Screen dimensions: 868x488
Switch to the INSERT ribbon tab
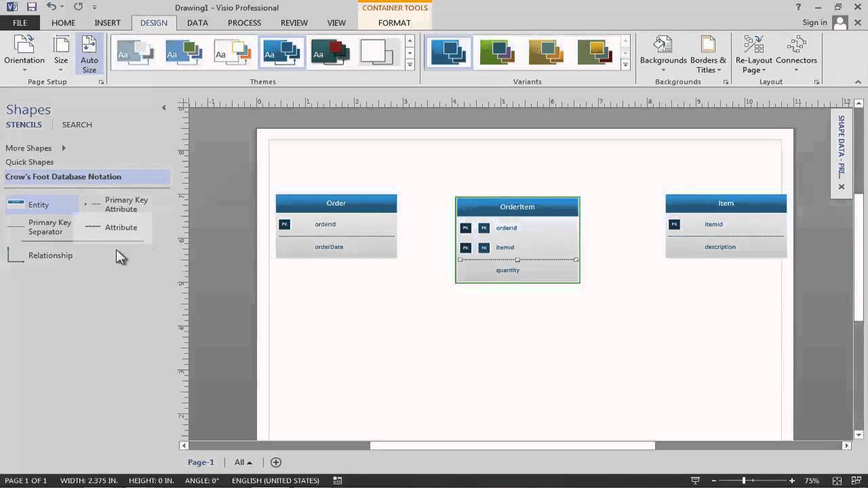(x=107, y=22)
